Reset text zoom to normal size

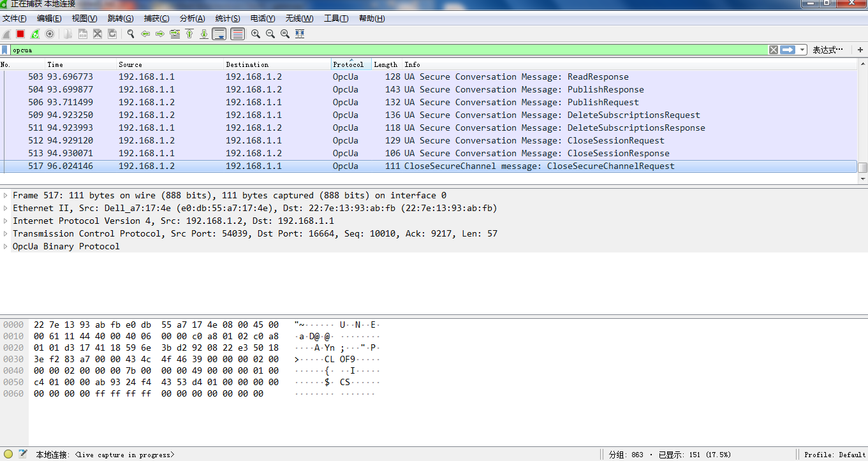click(285, 34)
